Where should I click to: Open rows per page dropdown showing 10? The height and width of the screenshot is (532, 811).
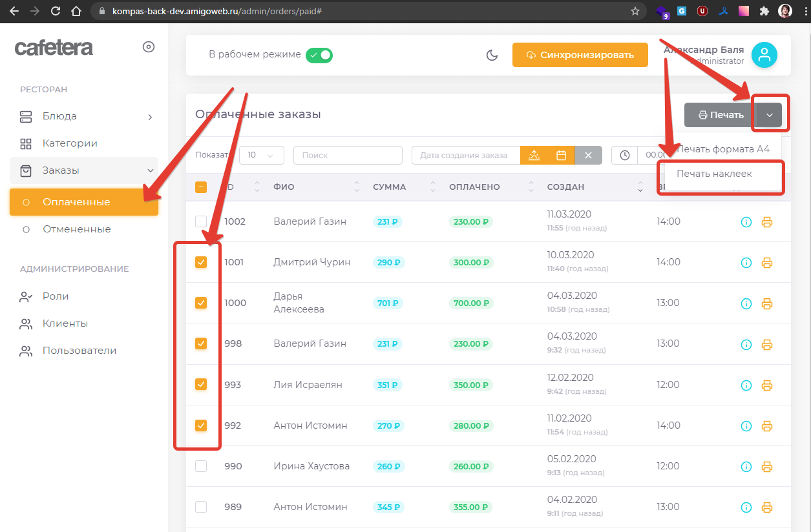pyautogui.click(x=262, y=156)
